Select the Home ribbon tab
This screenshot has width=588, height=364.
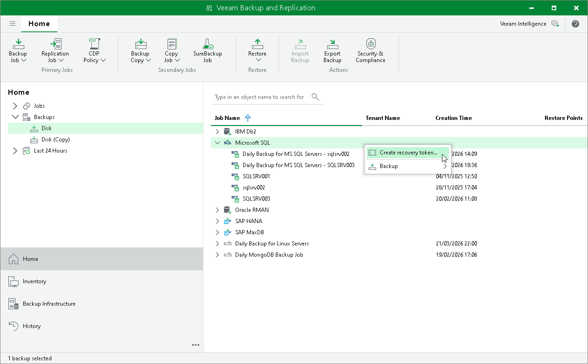(39, 23)
